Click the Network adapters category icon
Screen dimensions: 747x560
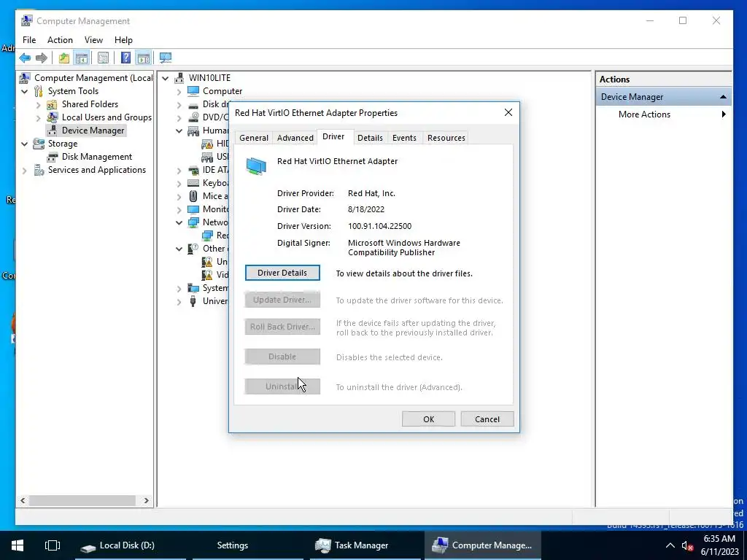point(193,222)
